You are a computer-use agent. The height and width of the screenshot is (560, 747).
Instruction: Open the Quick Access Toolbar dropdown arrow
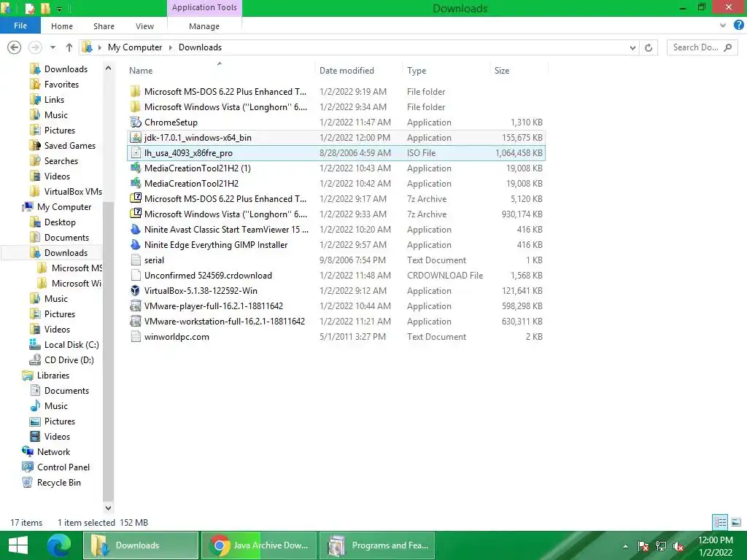(x=60, y=9)
